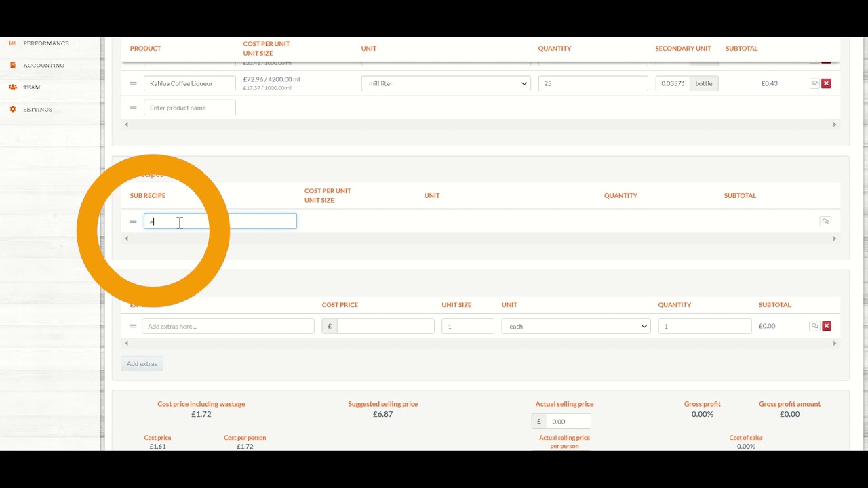Click the sub recipe name input field
The image size is (868, 488).
[220, 221]
